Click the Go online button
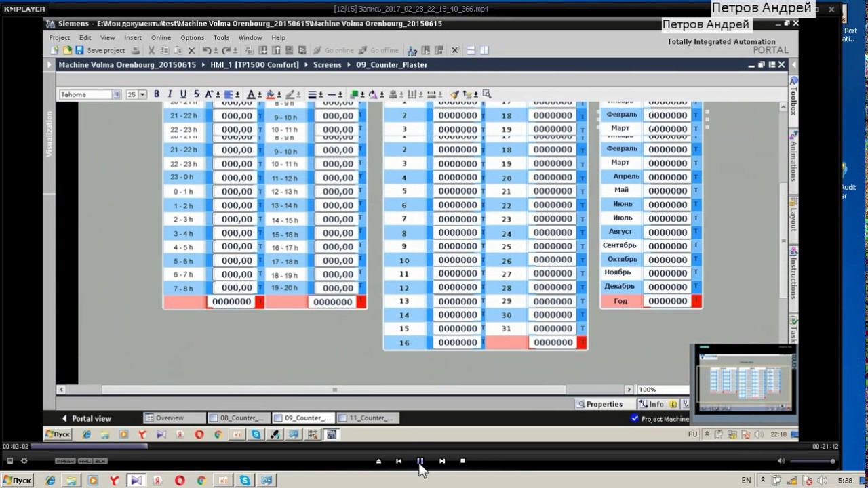868x488 pixels. [x=334, y=50]
